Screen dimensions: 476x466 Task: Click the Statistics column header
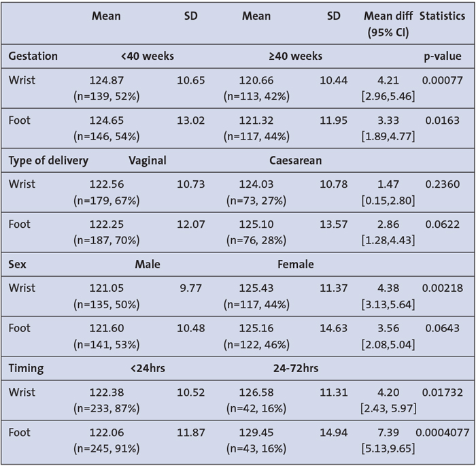pyautogui.click(x=442, y=16)
